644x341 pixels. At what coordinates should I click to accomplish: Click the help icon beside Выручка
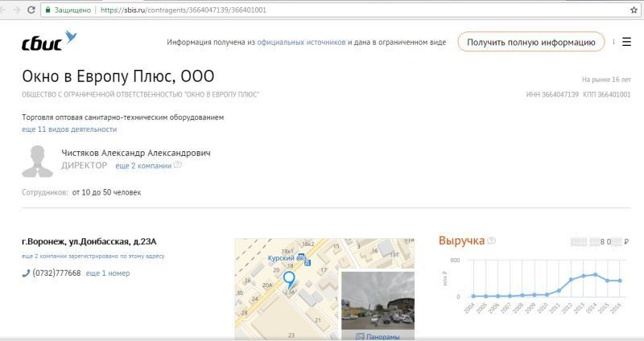click(491, 241)
